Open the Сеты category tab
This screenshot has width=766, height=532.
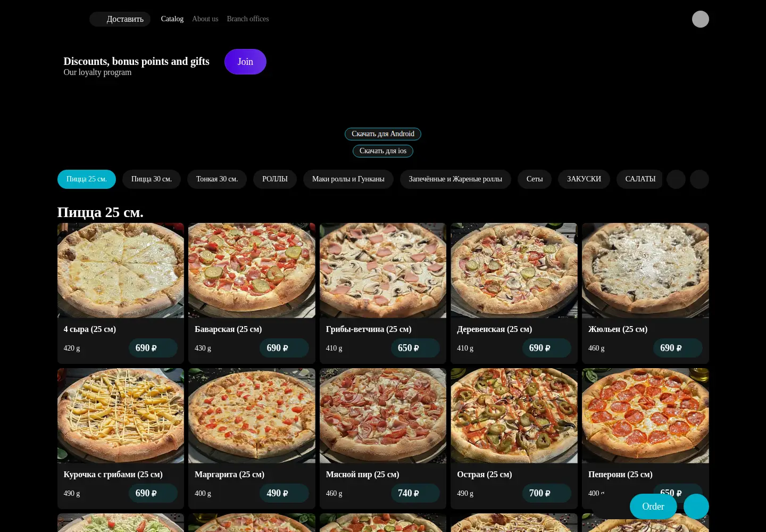(535, 179)
